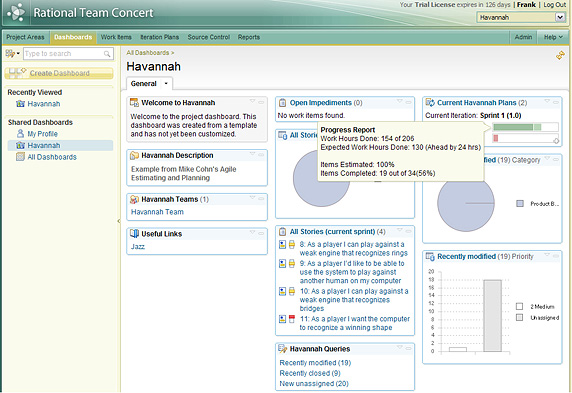Collapse the left sidebar with the arrow handle
The image size is (572, 393).
click(119, 221)
